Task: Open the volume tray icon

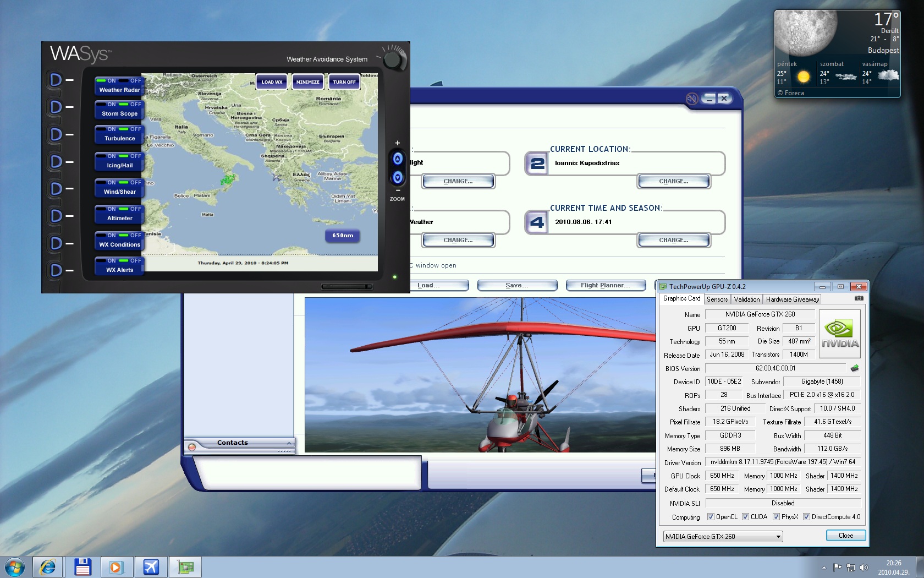Action: 864,568
